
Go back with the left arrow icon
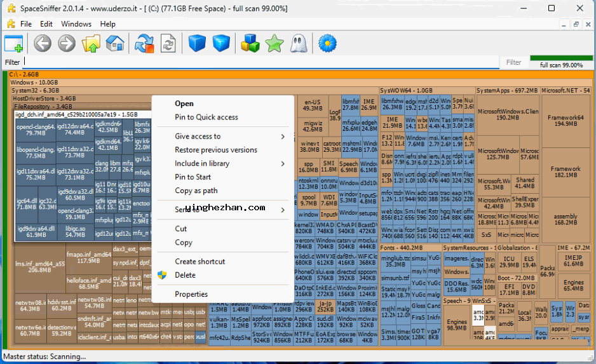[42, 43]
